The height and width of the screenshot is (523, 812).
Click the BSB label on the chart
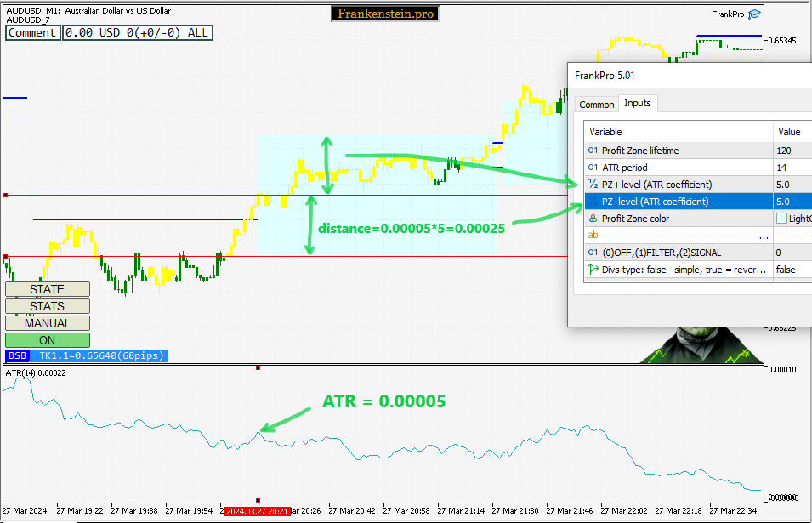pos(17,355)
